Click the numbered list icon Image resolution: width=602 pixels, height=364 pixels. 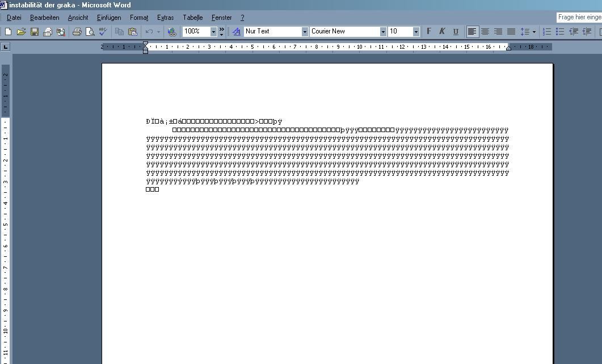pyautogui.click(x=547, y=31)
